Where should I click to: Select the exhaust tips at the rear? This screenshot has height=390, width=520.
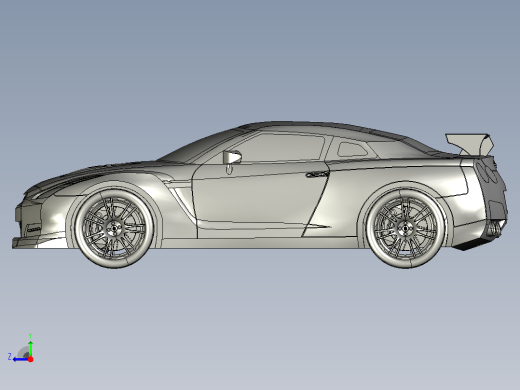coord(494,228)
